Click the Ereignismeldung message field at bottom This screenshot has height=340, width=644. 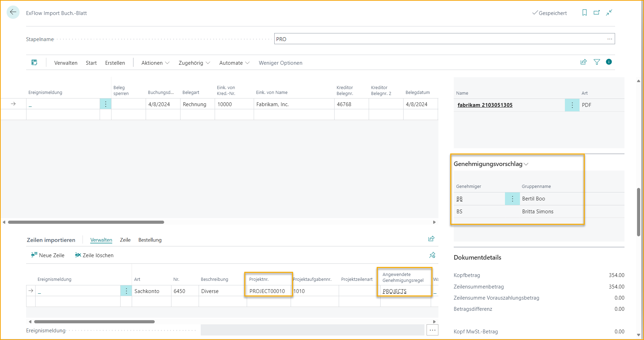(x=312, y=330)
